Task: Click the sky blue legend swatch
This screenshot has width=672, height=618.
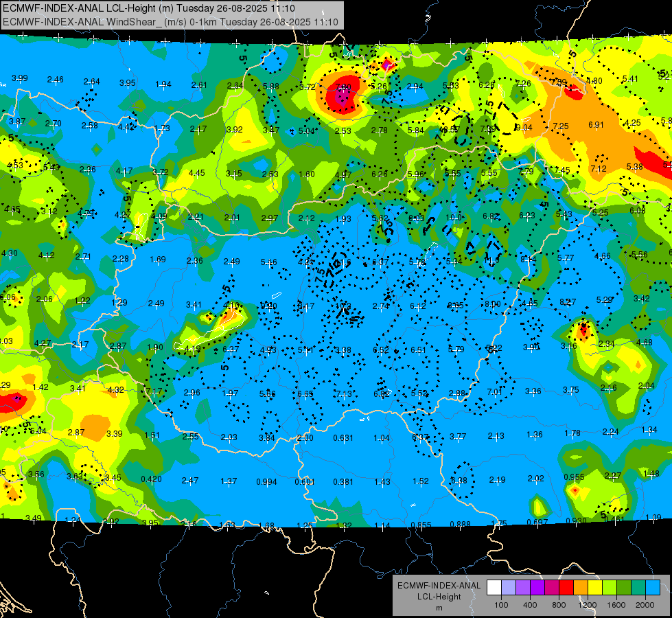Action: click(x=652, y=588)
